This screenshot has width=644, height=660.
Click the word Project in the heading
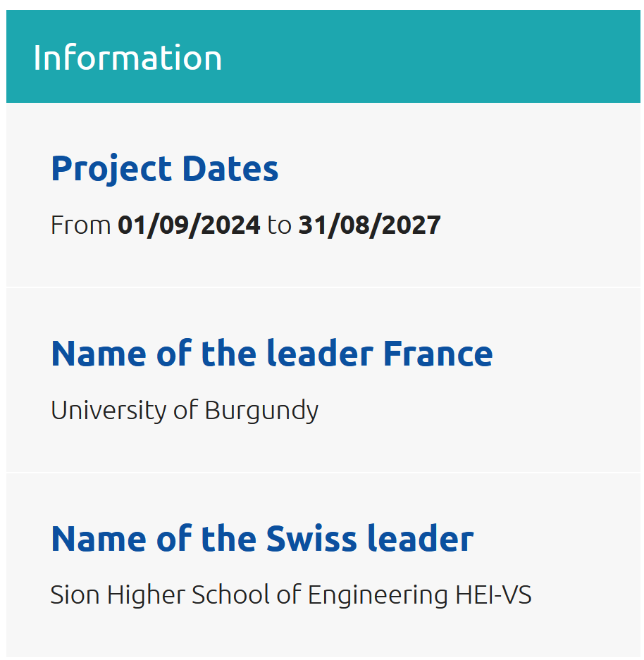(111, 170)
